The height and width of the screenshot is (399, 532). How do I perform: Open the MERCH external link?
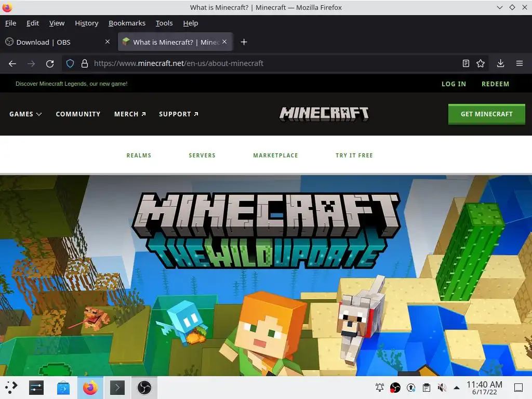tap(130, 114)
